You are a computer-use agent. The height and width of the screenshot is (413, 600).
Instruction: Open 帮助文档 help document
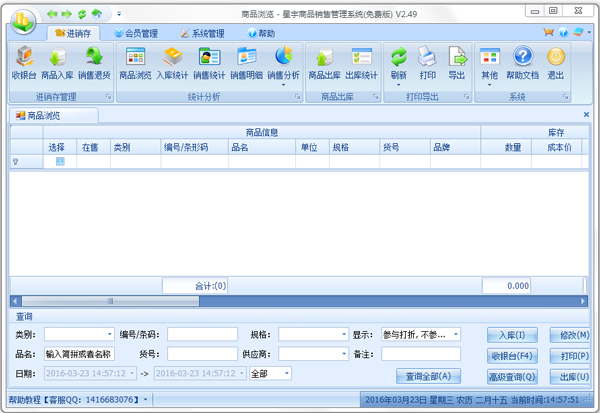tap(523, 64)
